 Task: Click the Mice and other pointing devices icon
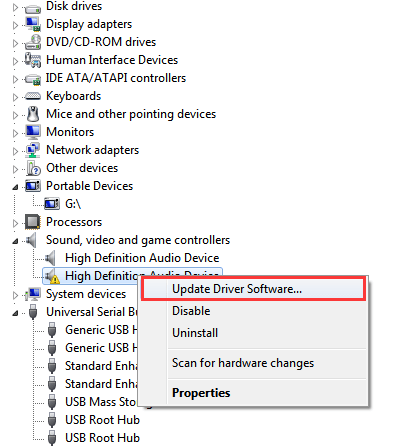pos(33,114)
